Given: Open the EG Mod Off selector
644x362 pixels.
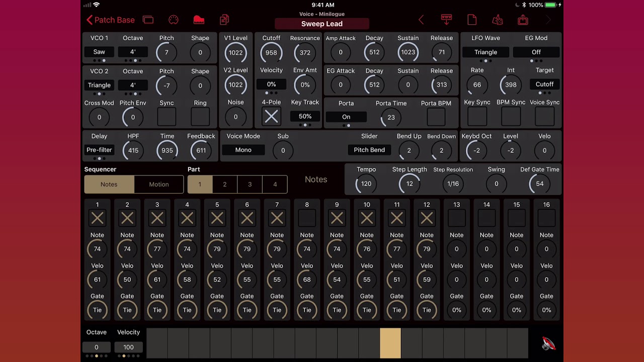Looking at the screenshot, I should click(x=536, y=52).
